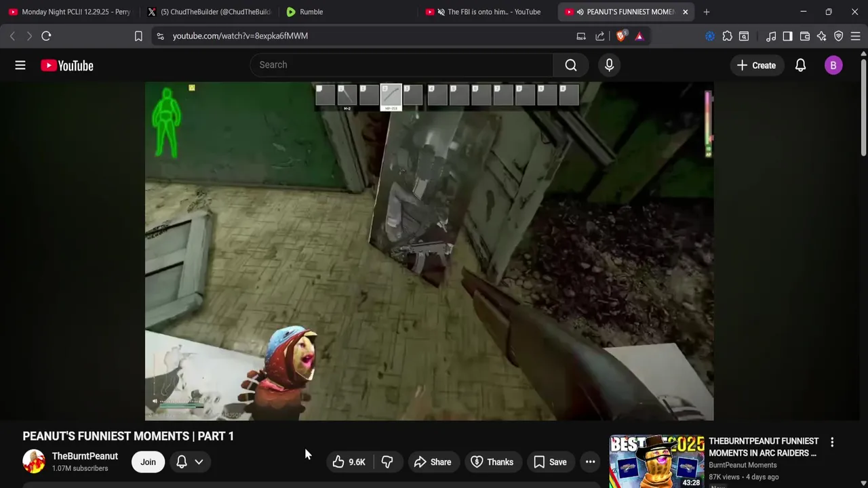Image resolution: width=868 pixels, height=488 pixels.
Task: Share page link from address bar
Action: (x=600, y=36)
